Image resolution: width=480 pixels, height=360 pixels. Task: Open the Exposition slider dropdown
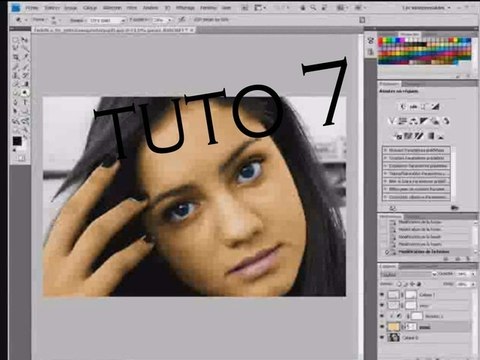[x=170, y=20]
